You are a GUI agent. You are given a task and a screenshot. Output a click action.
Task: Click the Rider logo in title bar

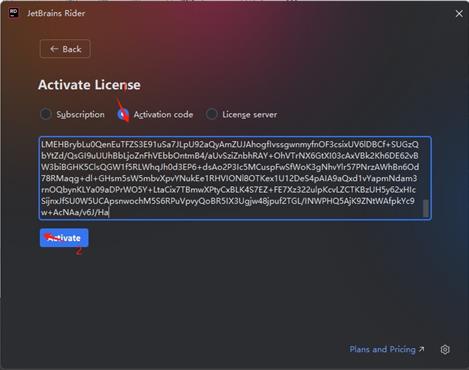[14, 13]
